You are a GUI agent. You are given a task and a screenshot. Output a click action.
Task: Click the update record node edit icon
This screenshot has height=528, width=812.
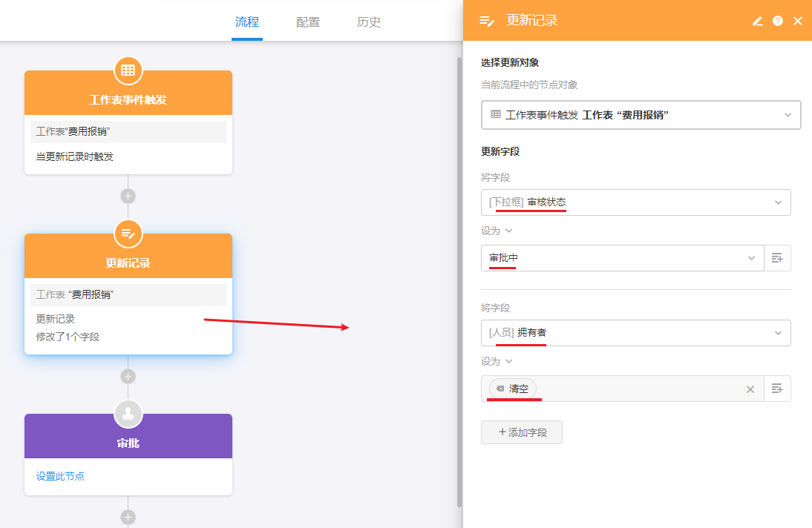coord(128,234)
